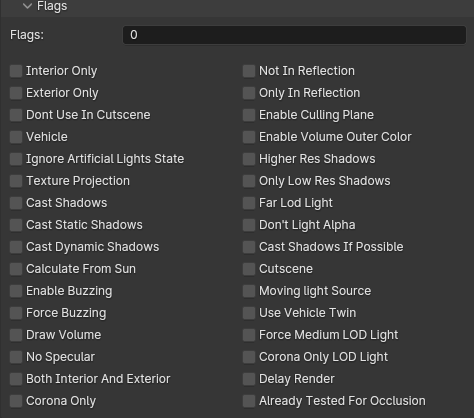Turn on Texture Projection

coord(16,181)
